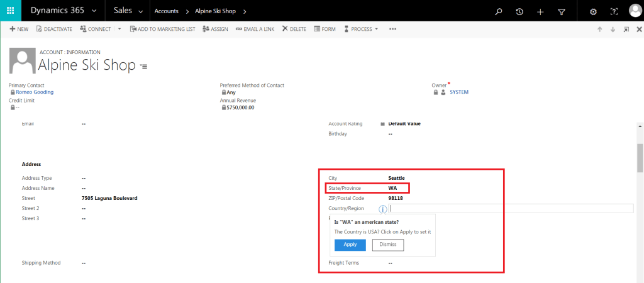Open the Connect dropdown arrow
Viewport: 644px width, 283px height.
coord(119,29)
